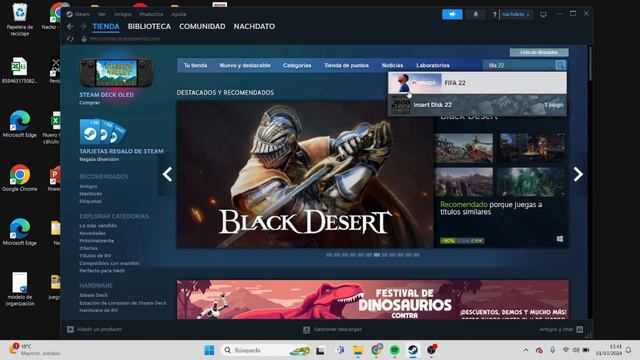The height and width of the screenshot is (360, 640).
Task: Open the Ayuda menu
Action: point(178,14)
